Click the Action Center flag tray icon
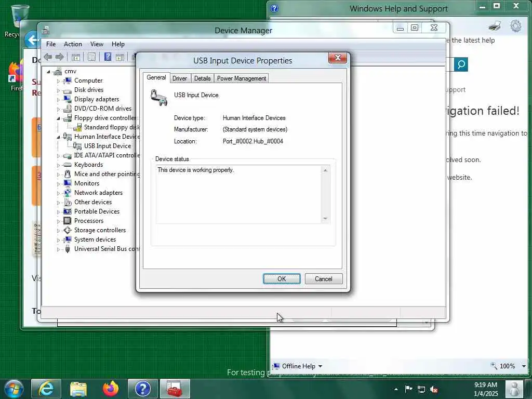Screen dimensions: 532x399 coord(408,389)
